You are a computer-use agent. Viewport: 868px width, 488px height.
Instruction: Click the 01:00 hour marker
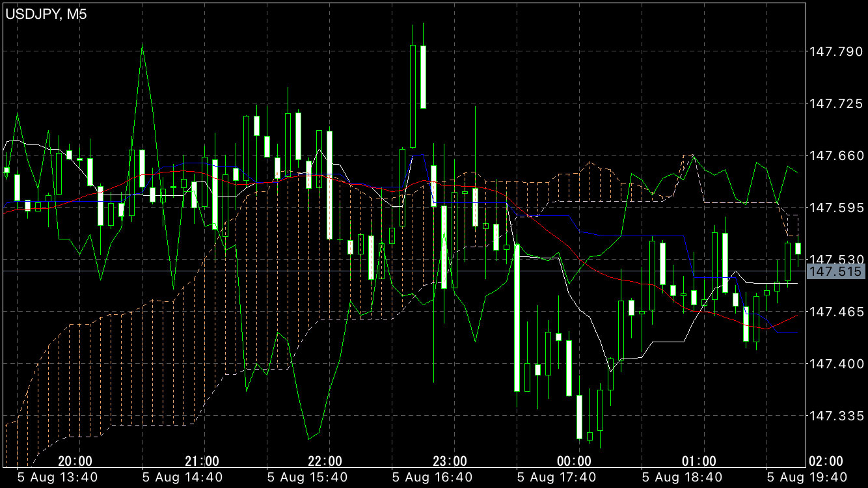click(x=699, y=461)
